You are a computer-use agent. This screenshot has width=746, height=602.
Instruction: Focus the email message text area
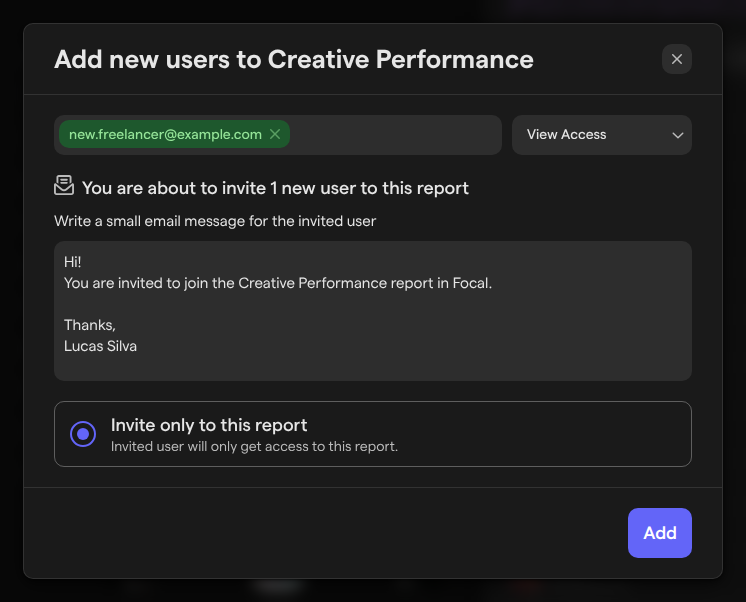pos(373,310)
